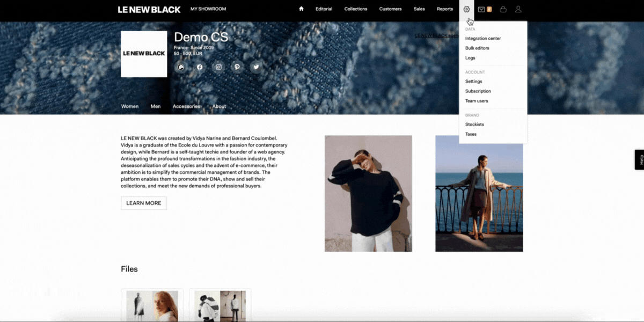644x322 pixels.
Task: Open the Customers menu
Action: [390, 9]
